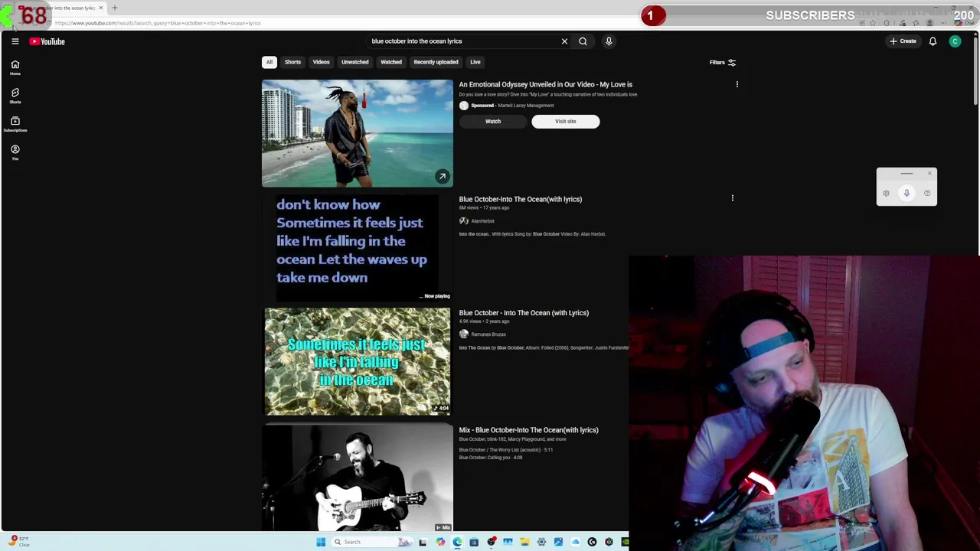Open the Photos app on taskbar
980x551 pixels.
[x=558, y=542]
